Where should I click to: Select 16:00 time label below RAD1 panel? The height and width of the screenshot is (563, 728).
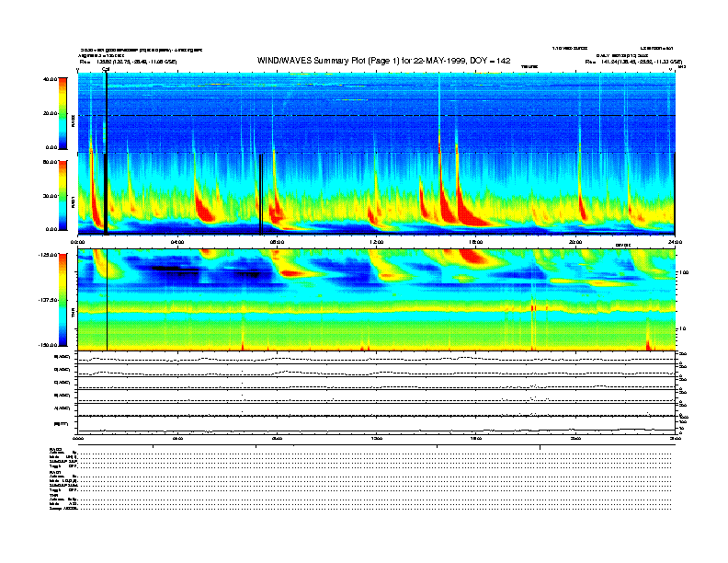476,242
